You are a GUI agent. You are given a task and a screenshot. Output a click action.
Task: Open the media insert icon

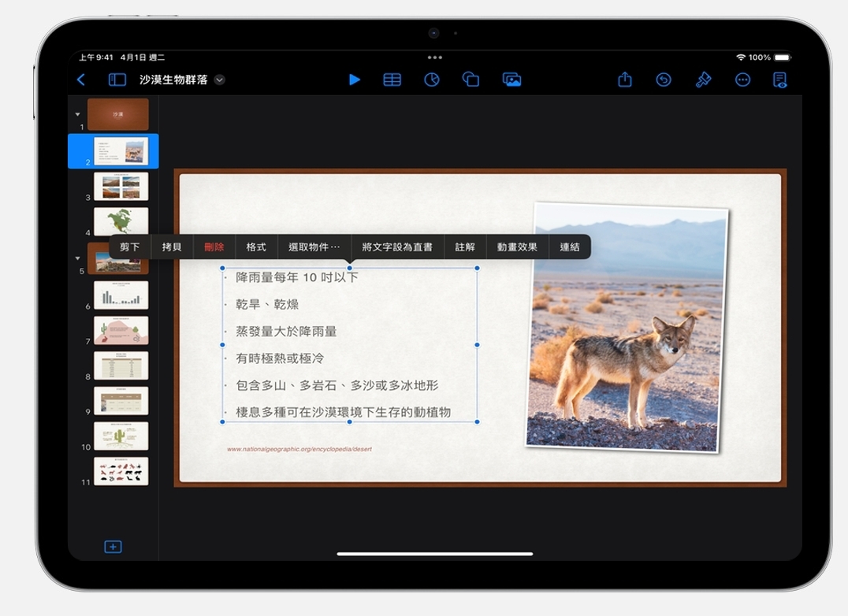click(511, 80)
